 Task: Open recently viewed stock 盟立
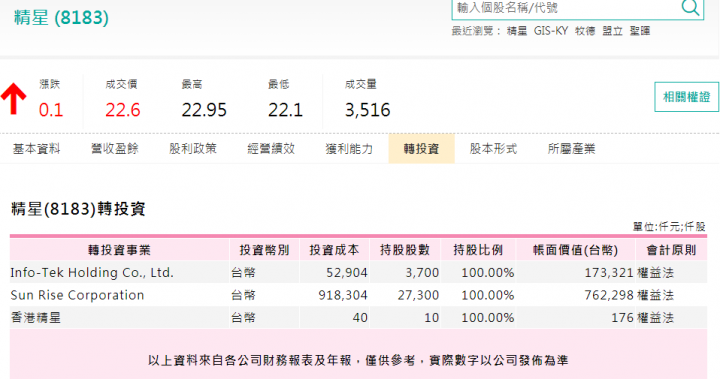612,31
